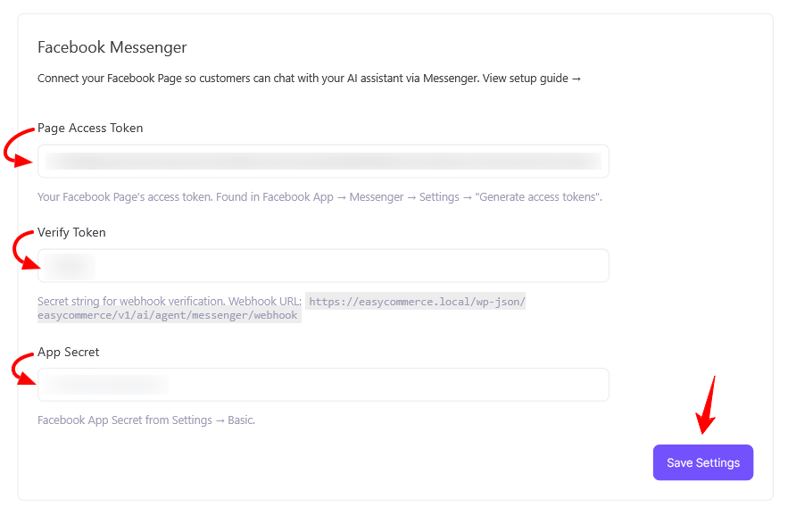Screen dimensions: 788x532
Task: Focus the Verify Token input field
Action: click(323, 265)
